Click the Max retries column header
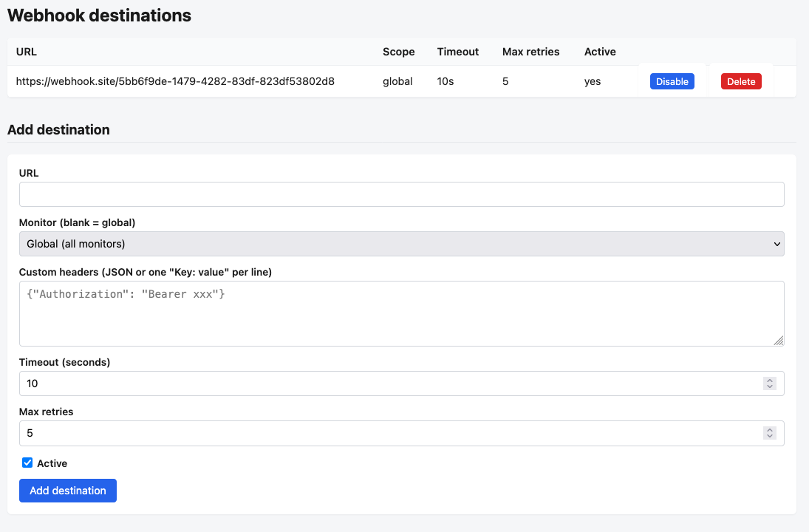Screen dimensions: 809x532 tap(530, 52)
